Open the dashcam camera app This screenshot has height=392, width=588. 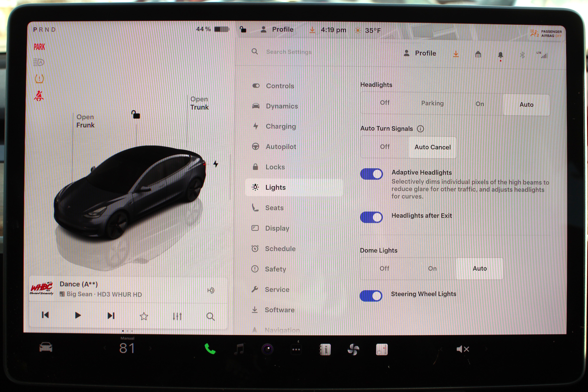(267, 349)
